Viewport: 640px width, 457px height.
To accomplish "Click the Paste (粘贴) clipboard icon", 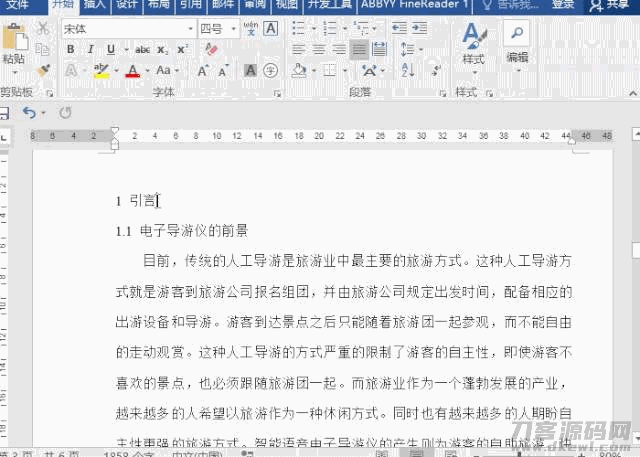I will [15, 38].
